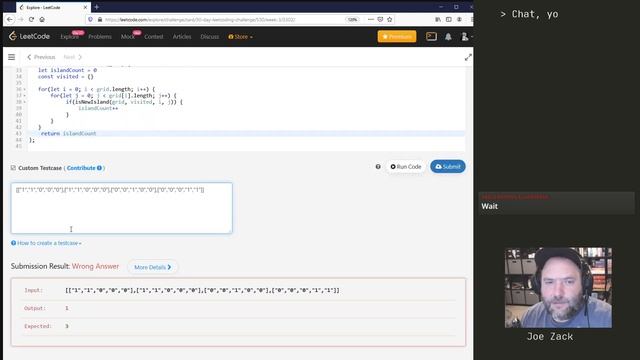Click the 'return islandCount' code line
The image size is (640, 360).
click(69, 133)
